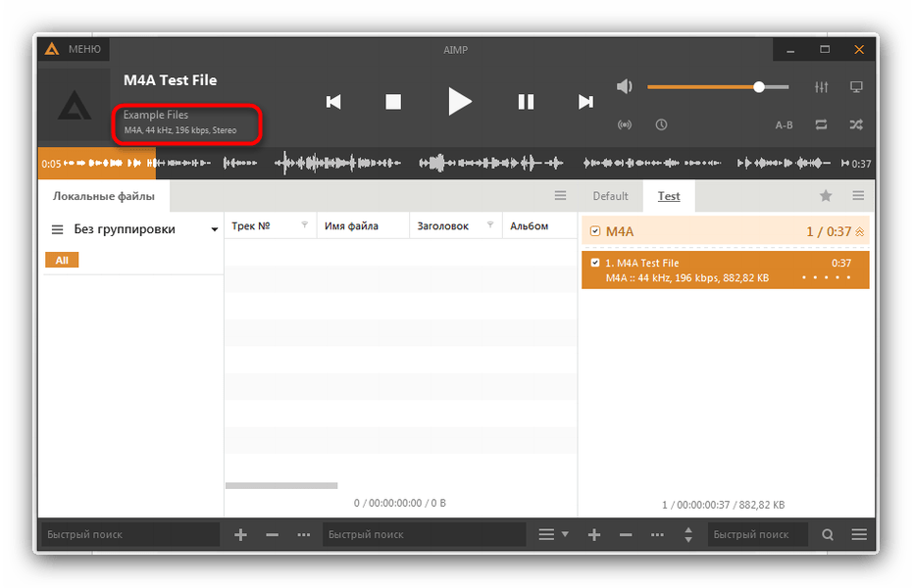Seek within the waveform progress bar
The height and width of the screenshot is (588, 913).
(457, 164)
